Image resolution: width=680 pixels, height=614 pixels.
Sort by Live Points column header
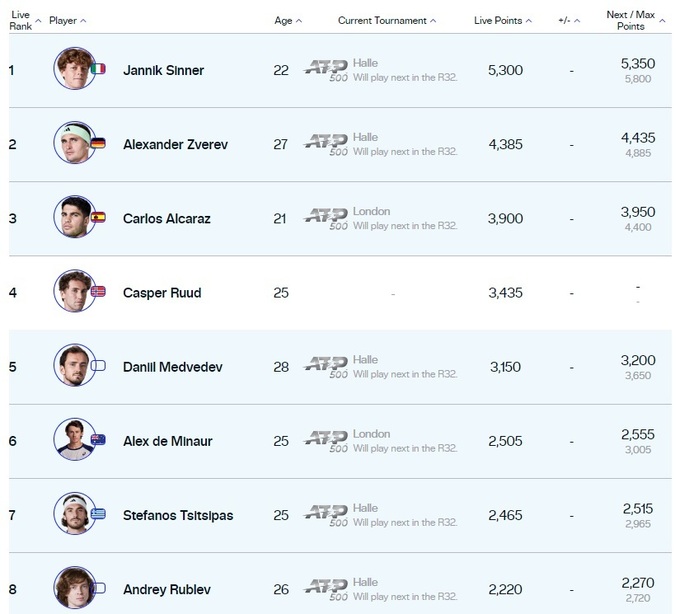click(x=502, y=20)
